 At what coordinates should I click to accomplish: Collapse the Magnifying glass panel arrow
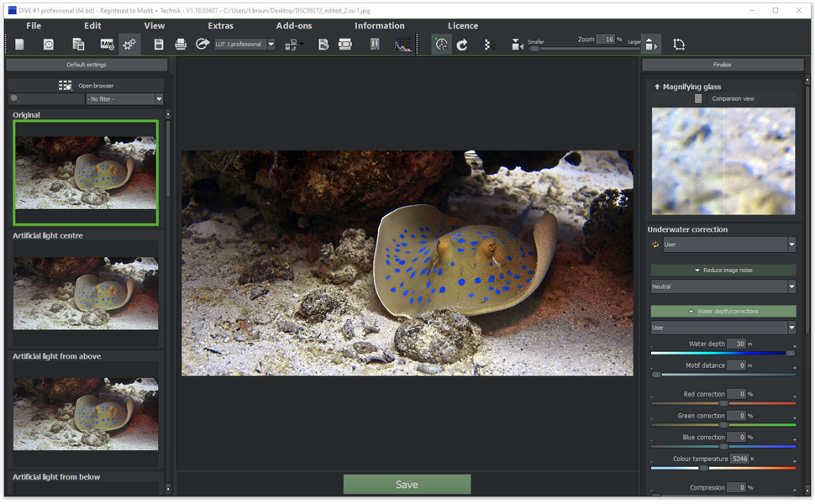point(657,87)
